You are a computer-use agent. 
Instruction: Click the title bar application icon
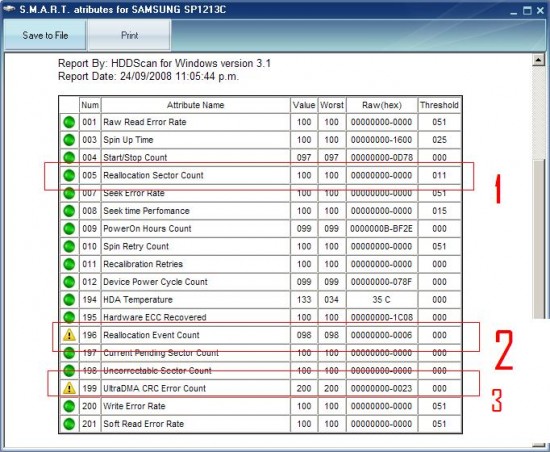point(9,9)
